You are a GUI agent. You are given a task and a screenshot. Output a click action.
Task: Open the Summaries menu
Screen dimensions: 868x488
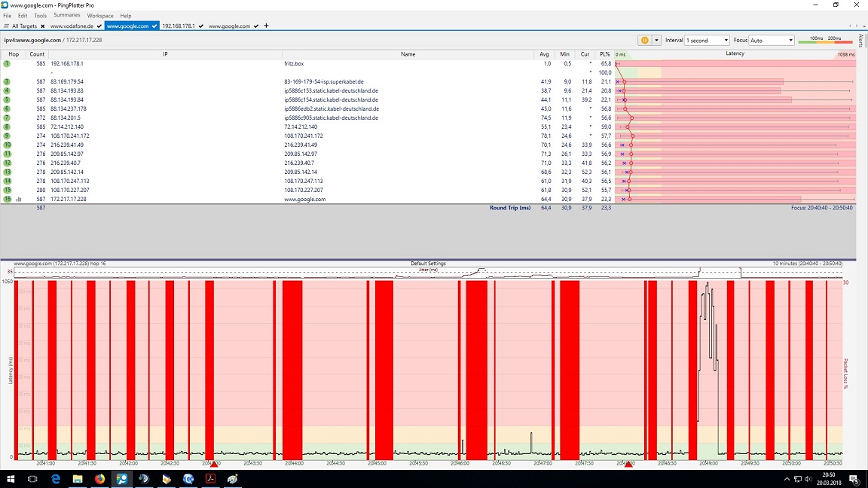coord(67,15)
